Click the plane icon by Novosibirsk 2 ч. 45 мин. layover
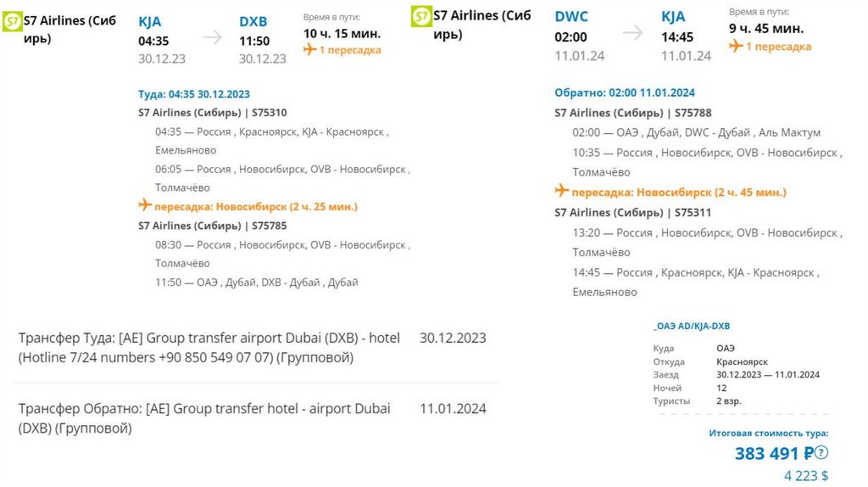868x487 pixels. click(561, 192)
